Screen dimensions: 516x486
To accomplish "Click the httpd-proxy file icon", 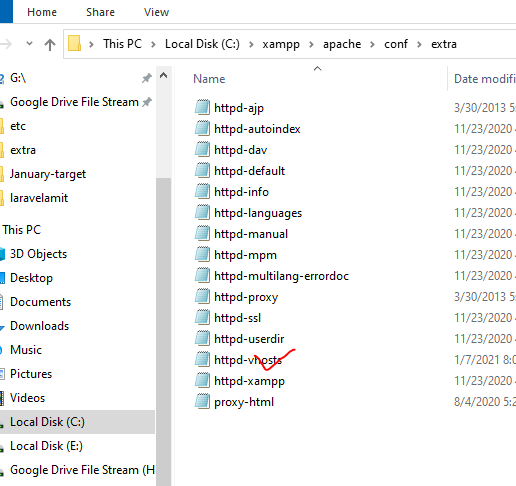I will (202, 296).
